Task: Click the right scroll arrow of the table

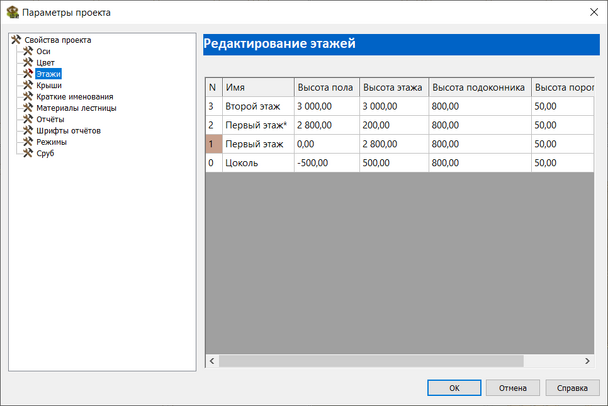Action: tap(587, 361)
